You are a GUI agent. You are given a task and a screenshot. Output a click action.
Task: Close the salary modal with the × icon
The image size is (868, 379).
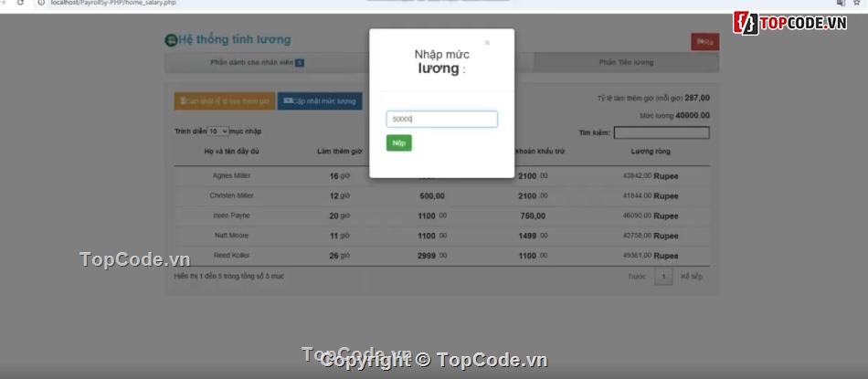[487, 43]
